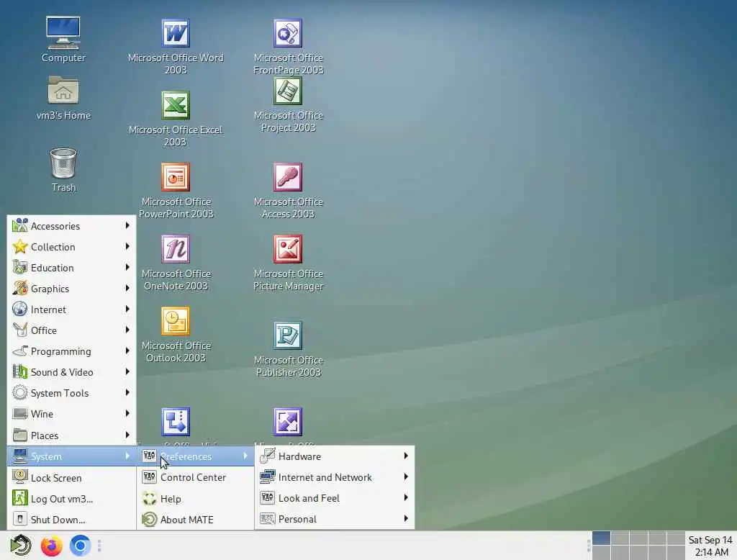The width and height of the screenshot is (737, 560).
Task: Open the Programming menu category
Action: pos(71,351)
